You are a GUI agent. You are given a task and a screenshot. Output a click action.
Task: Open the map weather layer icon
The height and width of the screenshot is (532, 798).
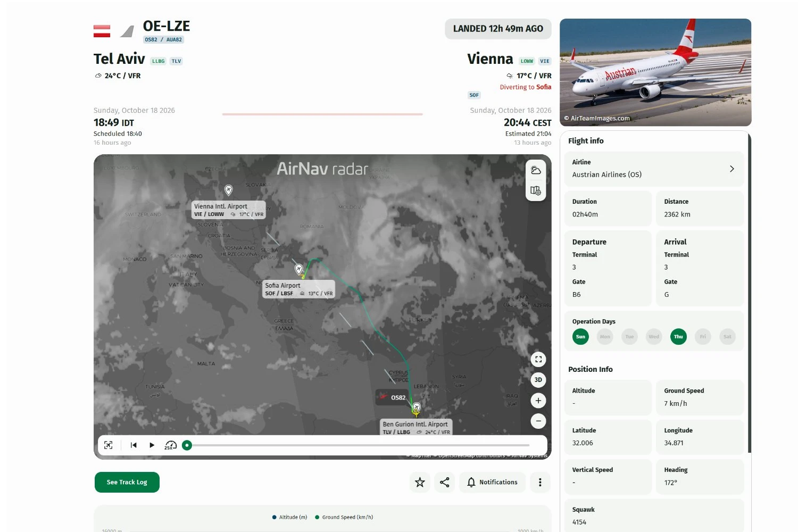pos(536,170)
